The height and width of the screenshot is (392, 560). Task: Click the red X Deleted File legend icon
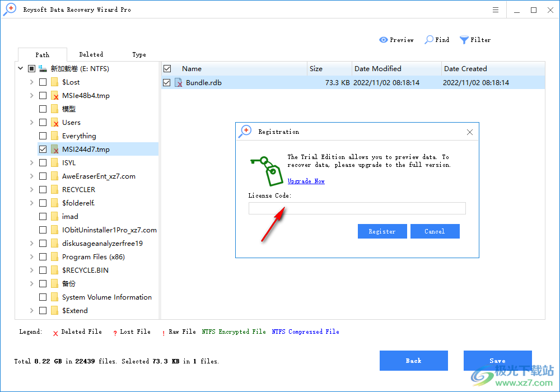point(55,332)
